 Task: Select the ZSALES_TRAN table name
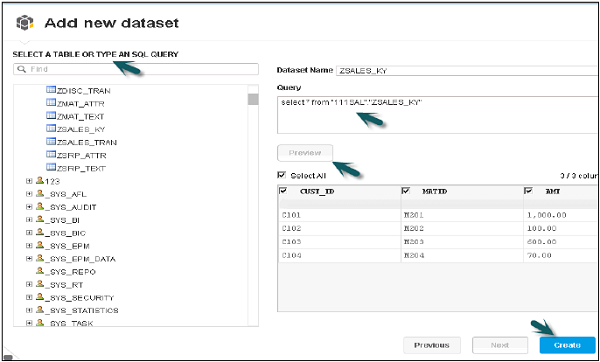(87, 142)
